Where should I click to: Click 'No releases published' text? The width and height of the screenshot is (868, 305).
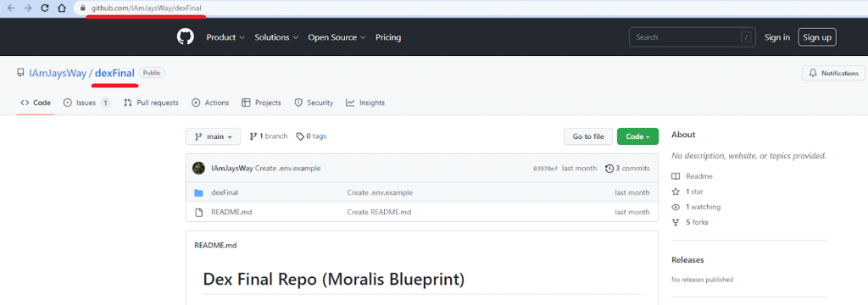[x=703, y=280]
